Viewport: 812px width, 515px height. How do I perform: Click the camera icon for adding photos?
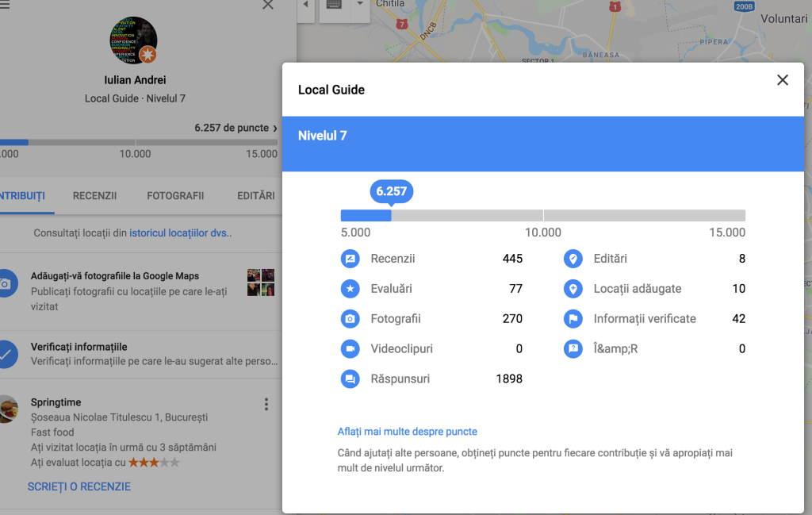[6, 283]
